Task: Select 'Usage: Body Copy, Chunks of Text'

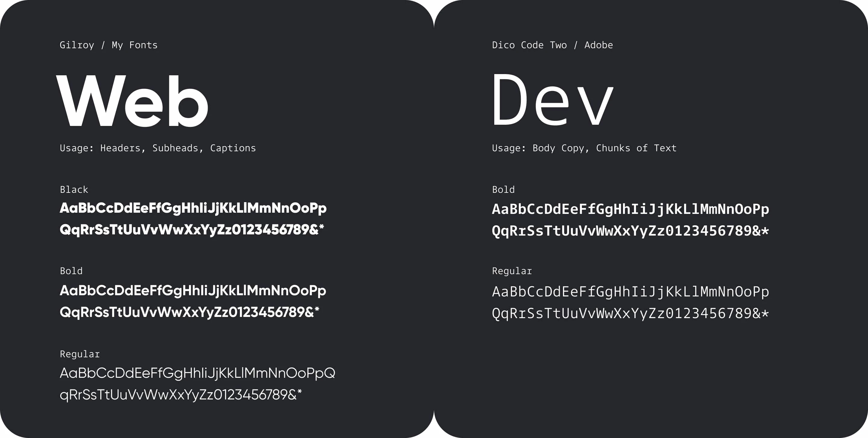Action: [x=584, y=148]
